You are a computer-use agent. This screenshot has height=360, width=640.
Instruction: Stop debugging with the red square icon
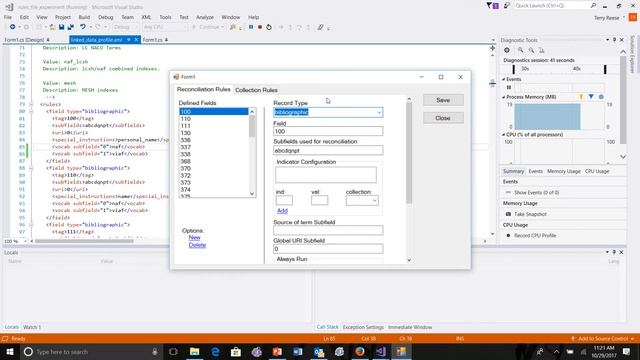260,27
